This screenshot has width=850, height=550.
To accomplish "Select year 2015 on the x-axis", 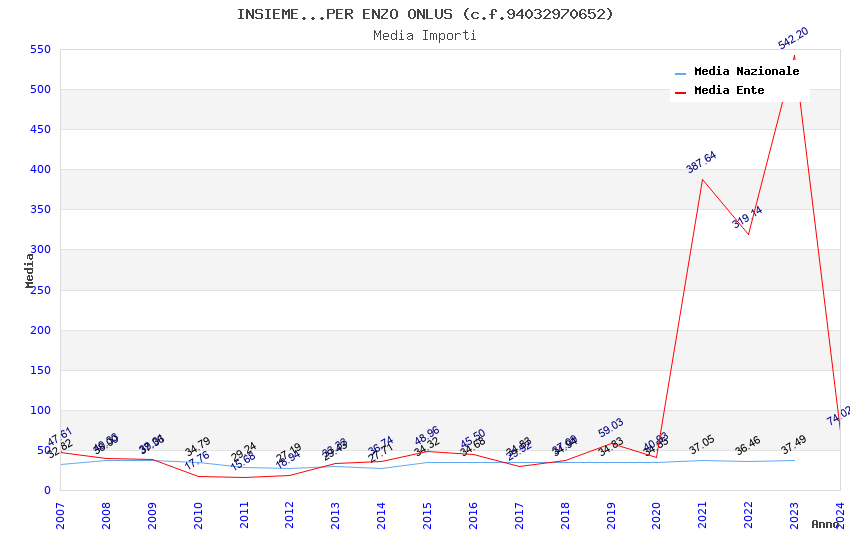I will tap(427, 515).
